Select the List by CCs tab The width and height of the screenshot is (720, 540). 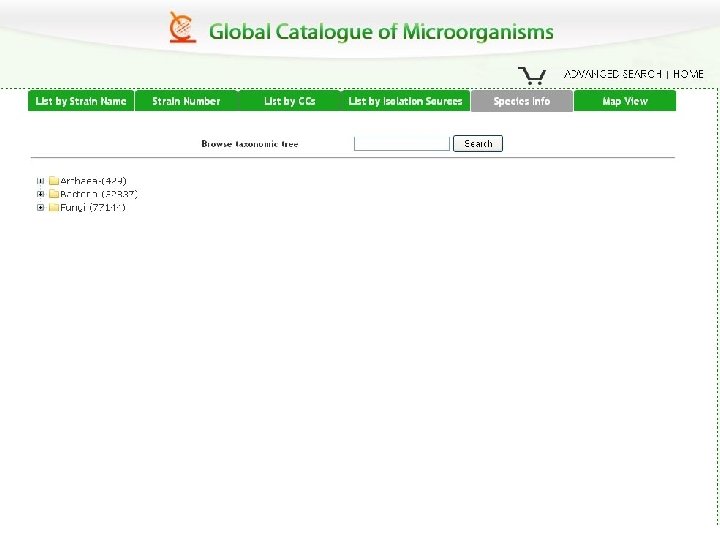click(290, 101)
